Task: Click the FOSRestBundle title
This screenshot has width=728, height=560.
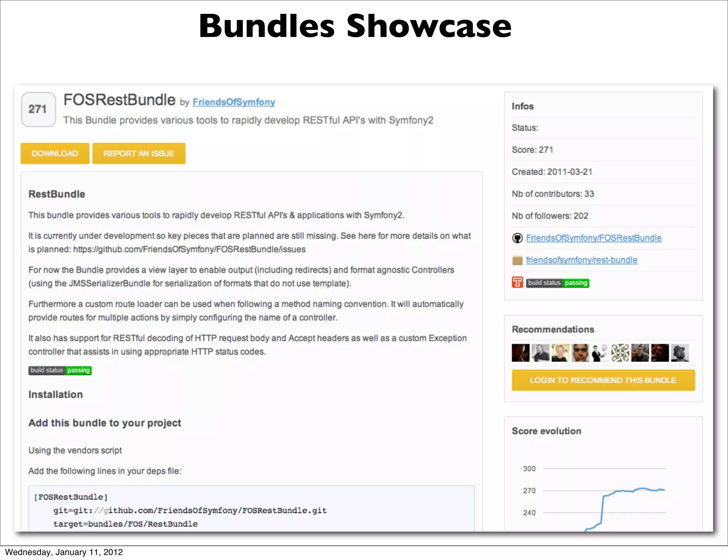Action: [x=119, y=100]
